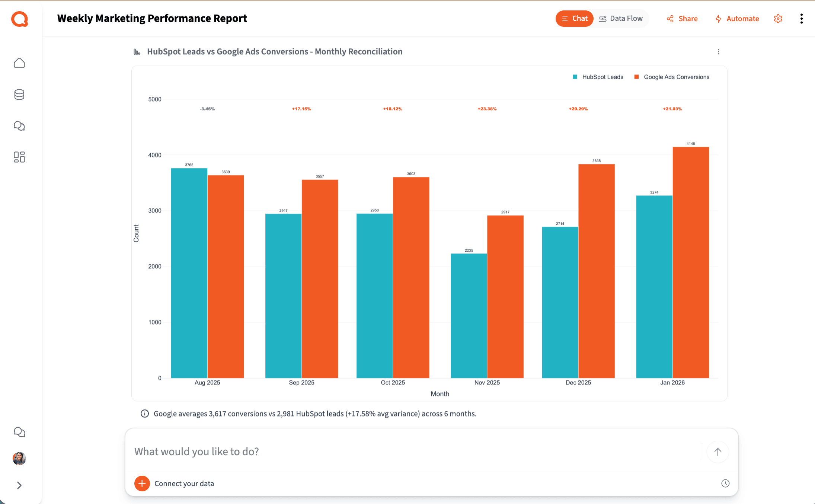Open the dashboards grid icon
This screenshot has height=504, width=815.
pos(19,157)
